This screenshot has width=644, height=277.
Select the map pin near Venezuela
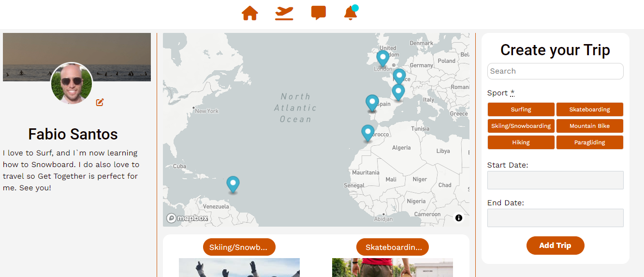pyautogui.click(x=233, y=184)
